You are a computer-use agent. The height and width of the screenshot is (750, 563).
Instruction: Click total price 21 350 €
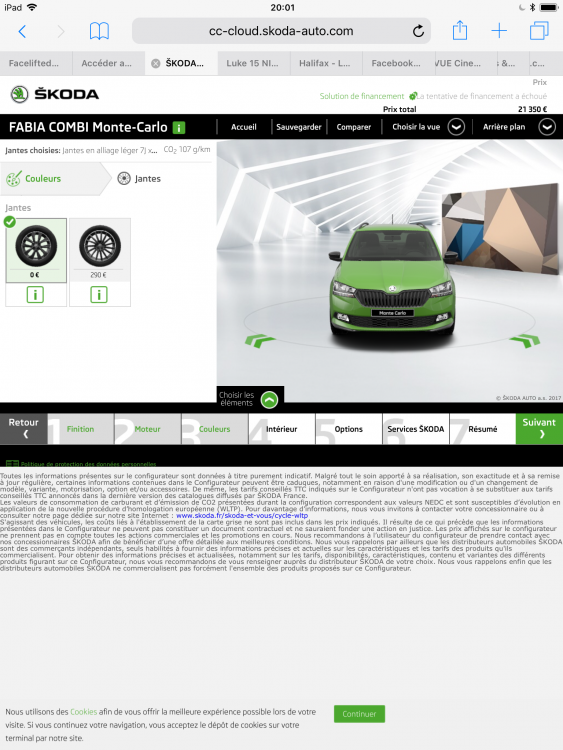pos(532,110)
